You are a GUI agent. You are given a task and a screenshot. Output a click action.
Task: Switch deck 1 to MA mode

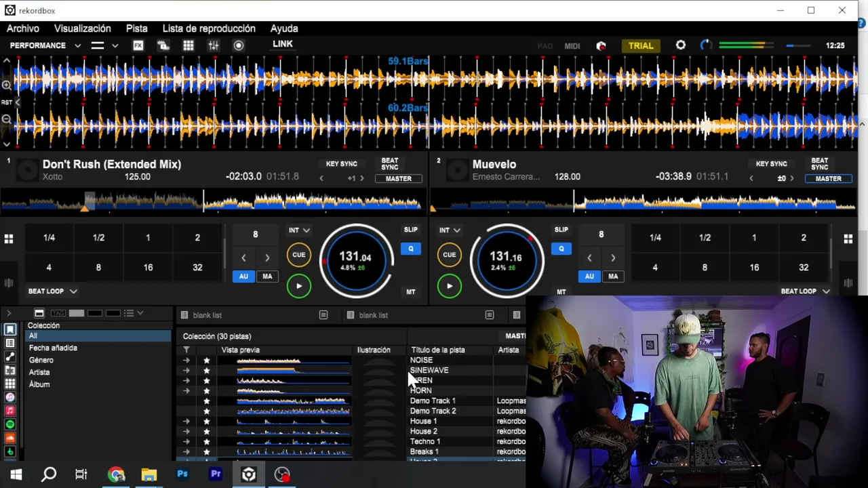[267, 277]
